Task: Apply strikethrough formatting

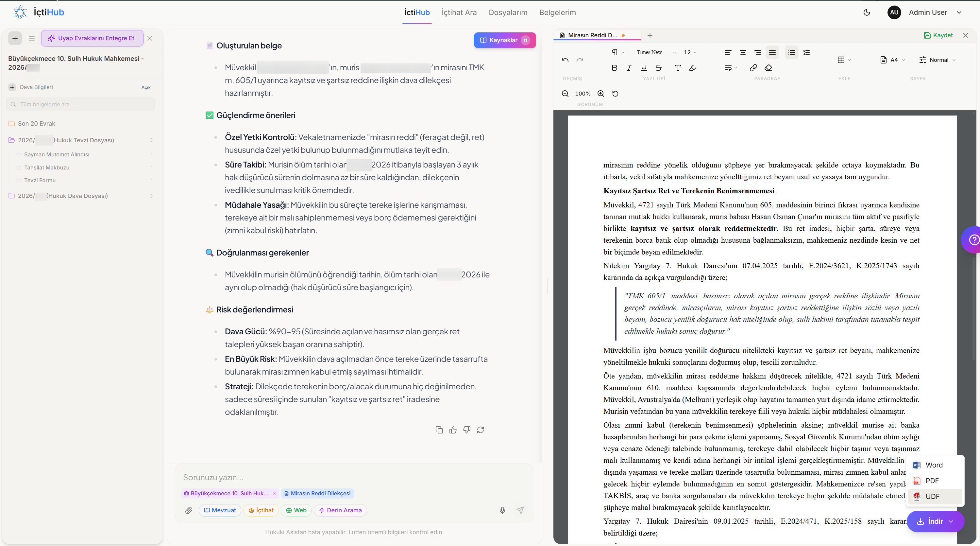Action: (x=659, y=68)
